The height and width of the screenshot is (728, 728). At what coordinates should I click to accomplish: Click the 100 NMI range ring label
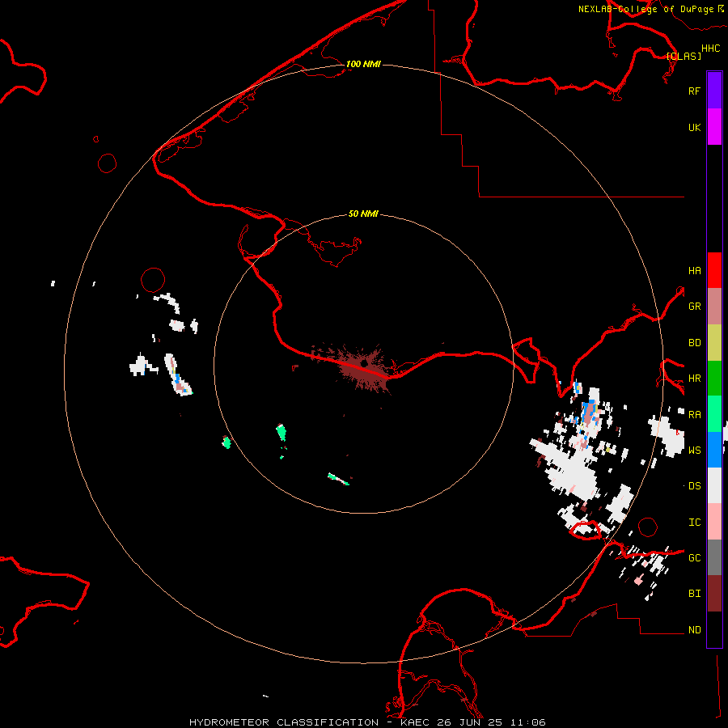point(363,64)
